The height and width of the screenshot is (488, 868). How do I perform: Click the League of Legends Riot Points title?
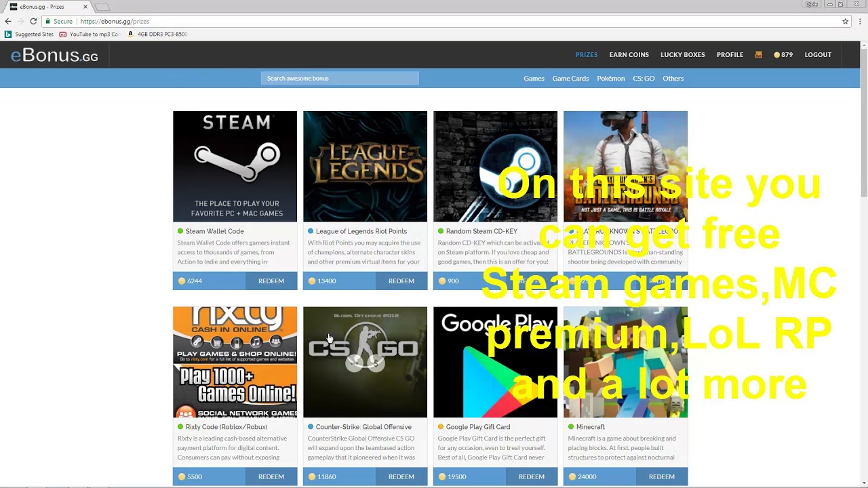click(x=361, y=231)
